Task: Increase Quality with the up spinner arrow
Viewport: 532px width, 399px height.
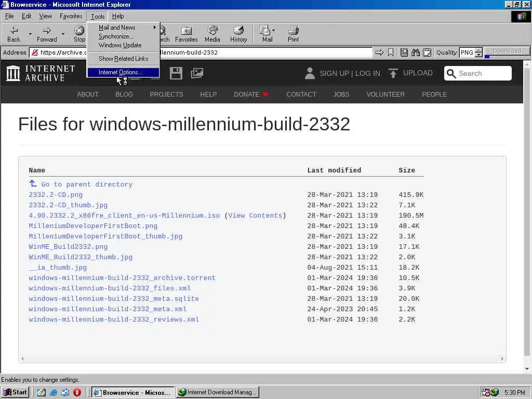Action: tap(478, 50)
